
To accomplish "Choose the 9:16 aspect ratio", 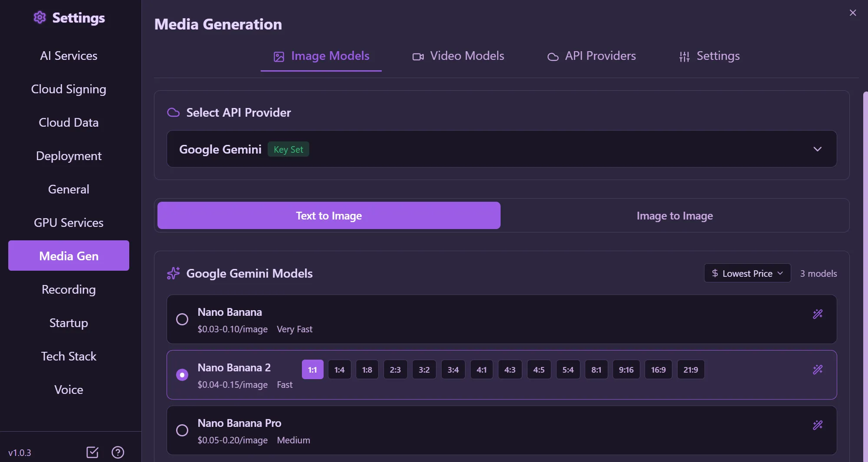I will coord(626,370).
